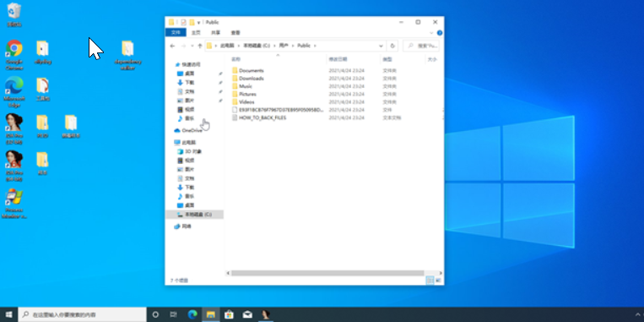Click the horizontal scrollbar in file list

click(x=327, y=273)
